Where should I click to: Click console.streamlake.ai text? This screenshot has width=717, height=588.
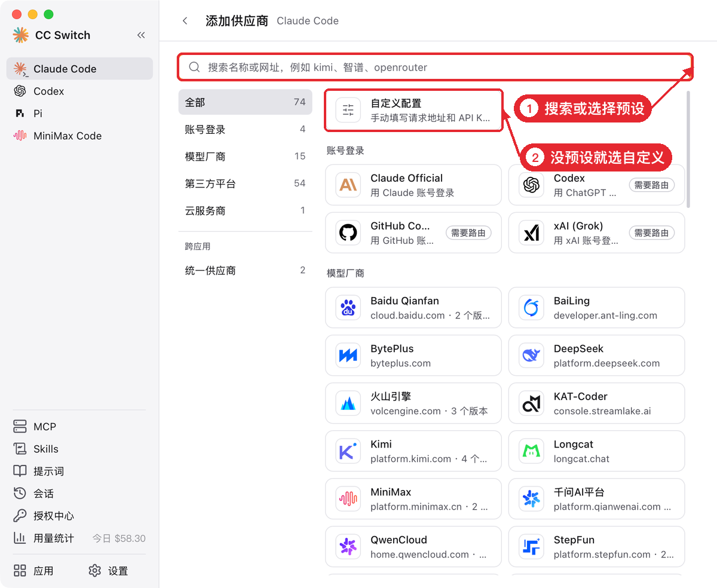click(x=602, y=411)
